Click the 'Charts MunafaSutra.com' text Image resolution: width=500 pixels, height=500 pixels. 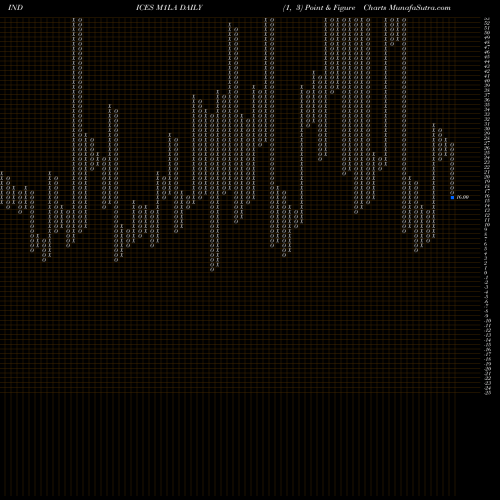[407, 8]
